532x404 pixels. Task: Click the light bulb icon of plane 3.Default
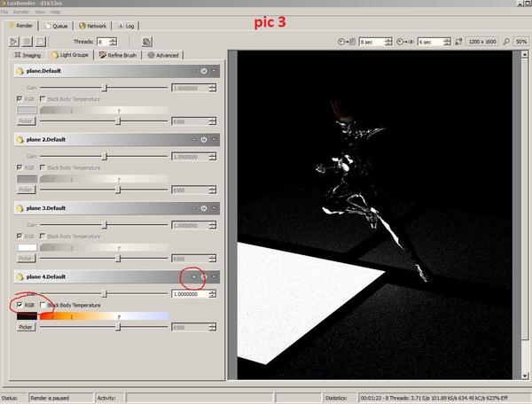click(x=20, y=208)
